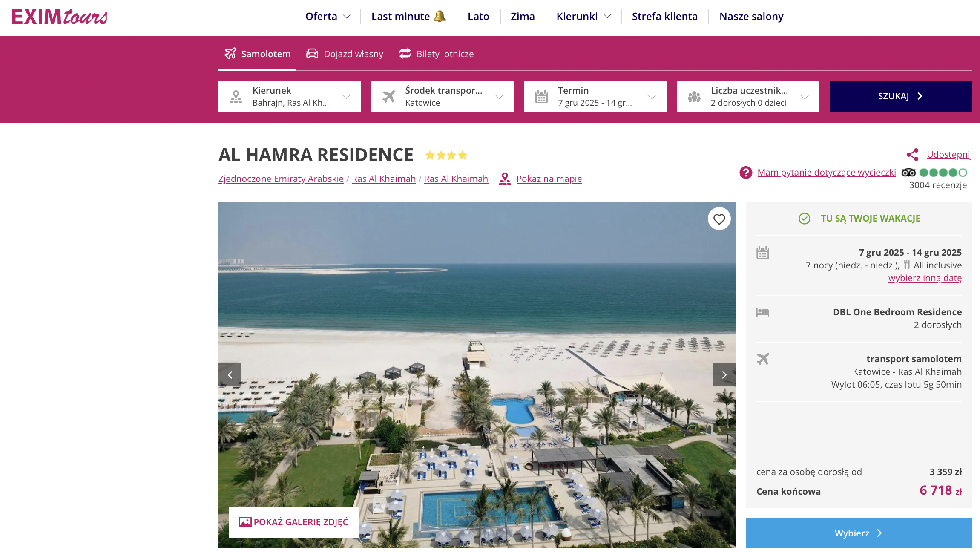Click the blue Wybierz button

[859, 533]
